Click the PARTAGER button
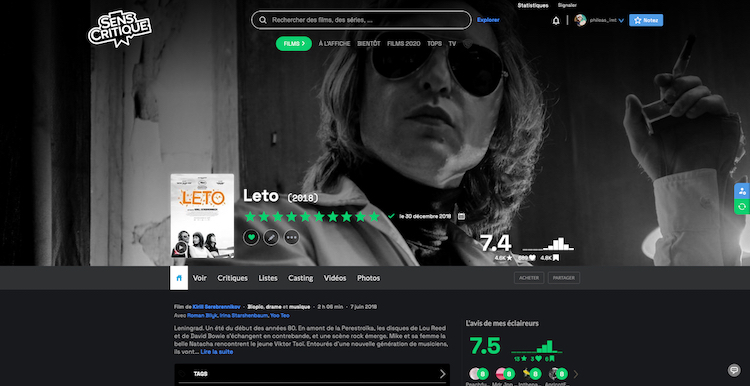 click(563, 278)
